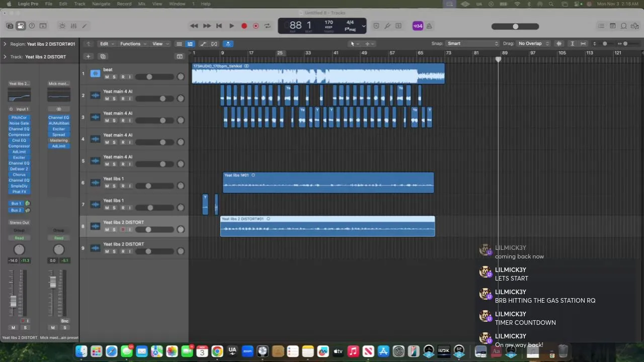644x362 pixels.
Task: Open the Edit dropdown in Tracks area
Action: [x=106, y=44]
